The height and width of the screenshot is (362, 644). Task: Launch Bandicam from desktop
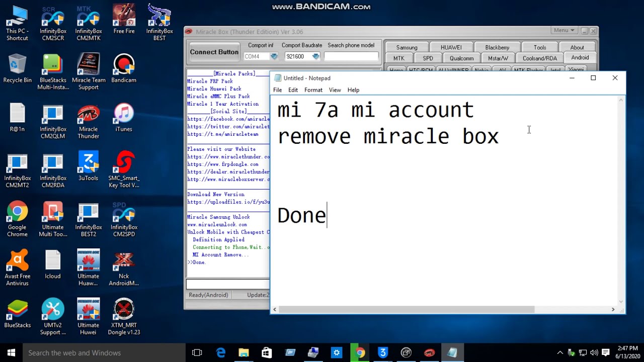[x=124, y=68]
